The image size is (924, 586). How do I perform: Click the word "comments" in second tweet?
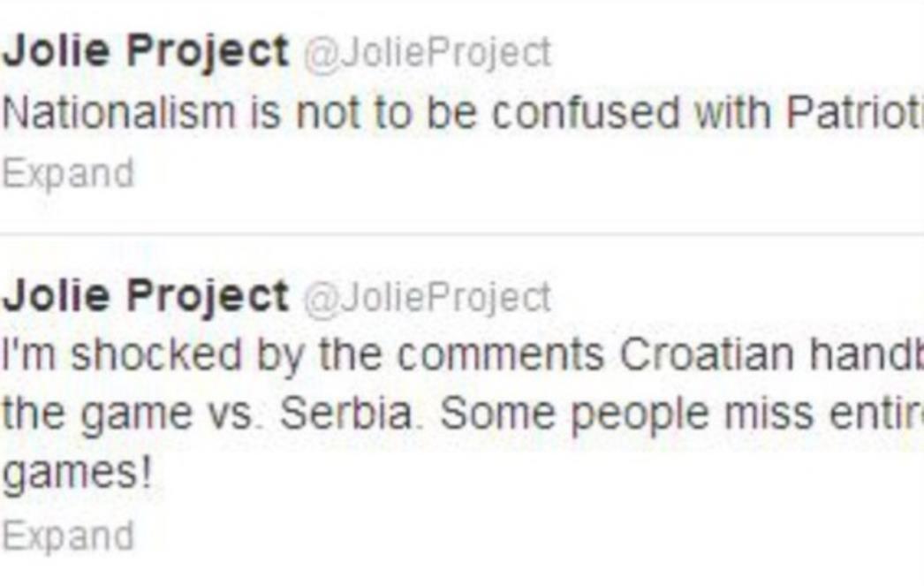500,357
